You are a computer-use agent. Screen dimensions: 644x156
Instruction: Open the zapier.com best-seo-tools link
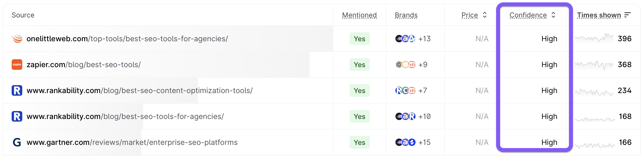pos(84,65)
